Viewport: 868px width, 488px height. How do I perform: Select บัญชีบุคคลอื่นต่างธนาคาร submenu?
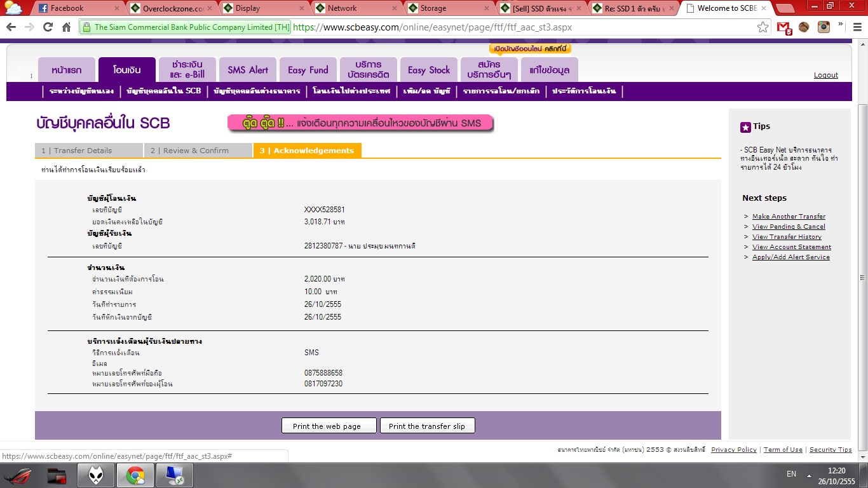coord(257,91)
